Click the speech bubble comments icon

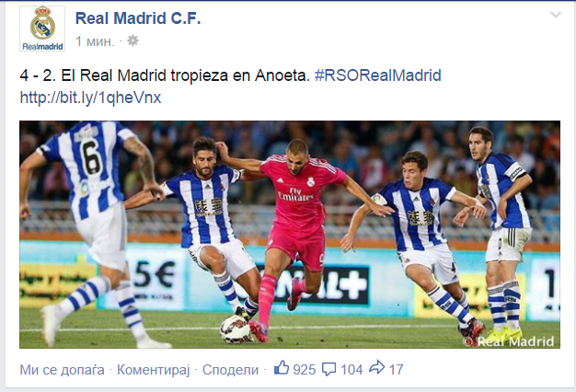pos(328,369)
